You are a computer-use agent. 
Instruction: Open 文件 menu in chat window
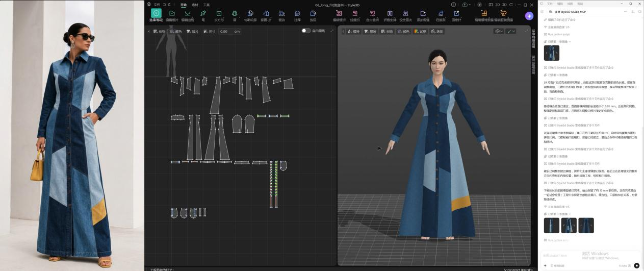(550, 4)
